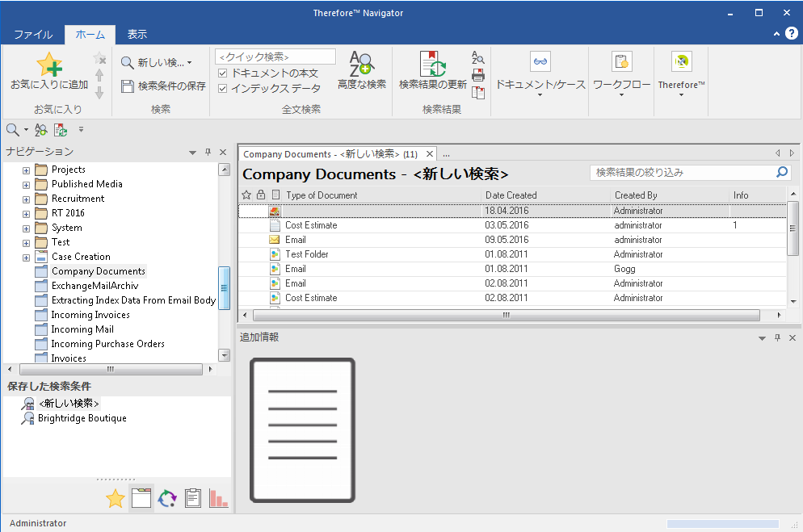Click the help question mark icon
This screenshot has height=532, width=803.
pos(791,33)
